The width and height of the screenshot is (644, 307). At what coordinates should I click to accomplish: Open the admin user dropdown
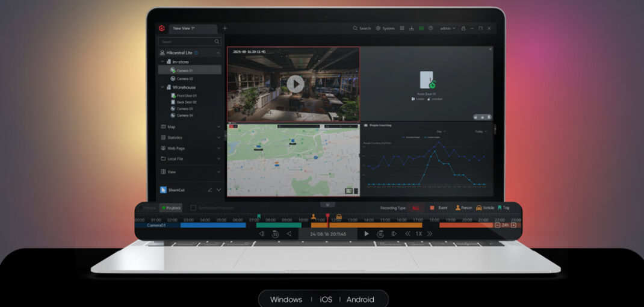[448, 28]
